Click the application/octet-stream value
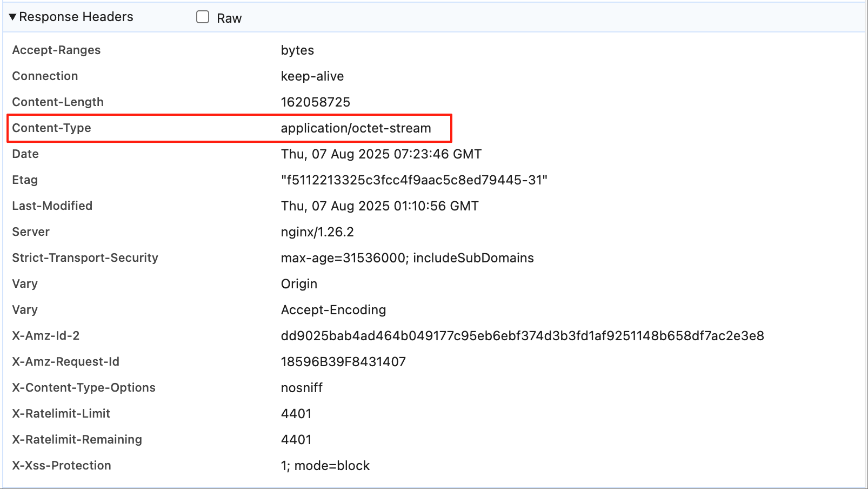Screen dimensions: 868x489 pyautogui.click(x=356, y=128)
